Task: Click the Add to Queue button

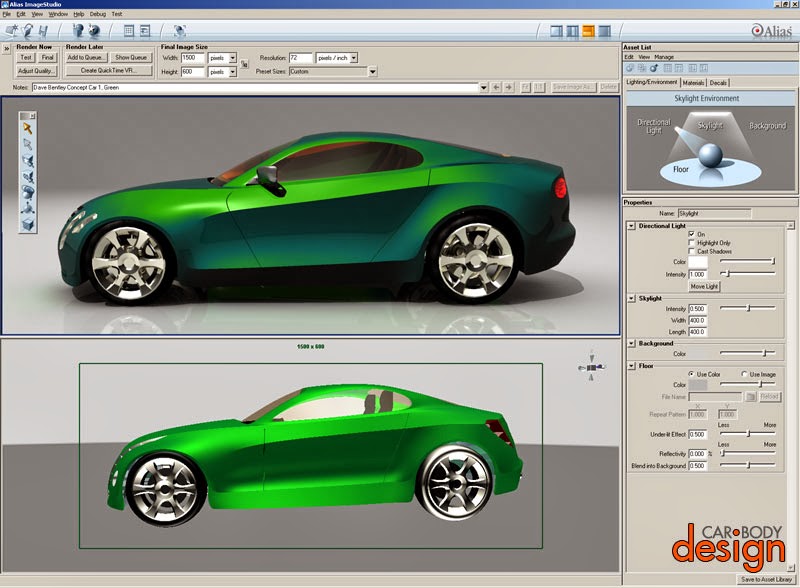Action: tap(85, 58)
